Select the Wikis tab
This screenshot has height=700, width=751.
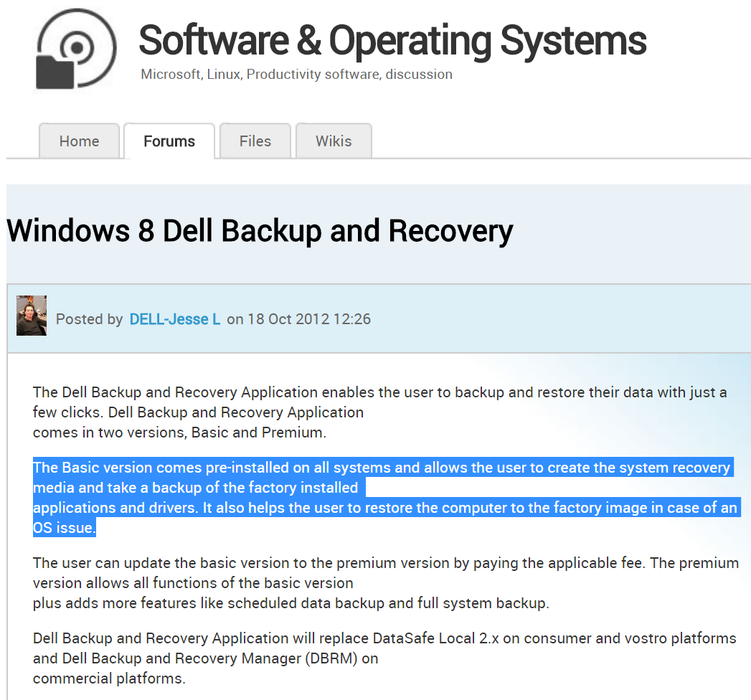coord(334,141)
